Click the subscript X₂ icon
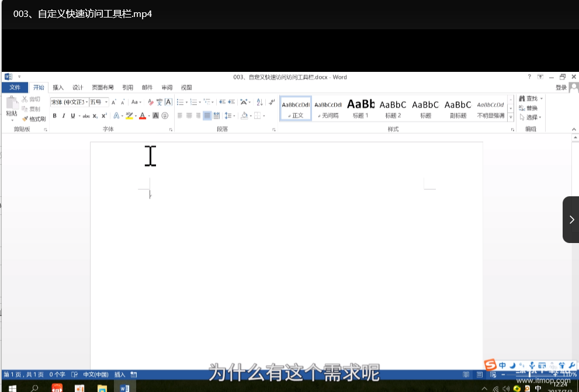 (95, 116)
